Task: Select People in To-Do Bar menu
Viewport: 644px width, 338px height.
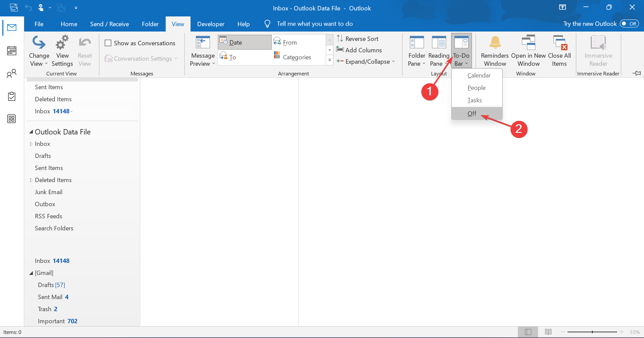Action: (477, 88)
